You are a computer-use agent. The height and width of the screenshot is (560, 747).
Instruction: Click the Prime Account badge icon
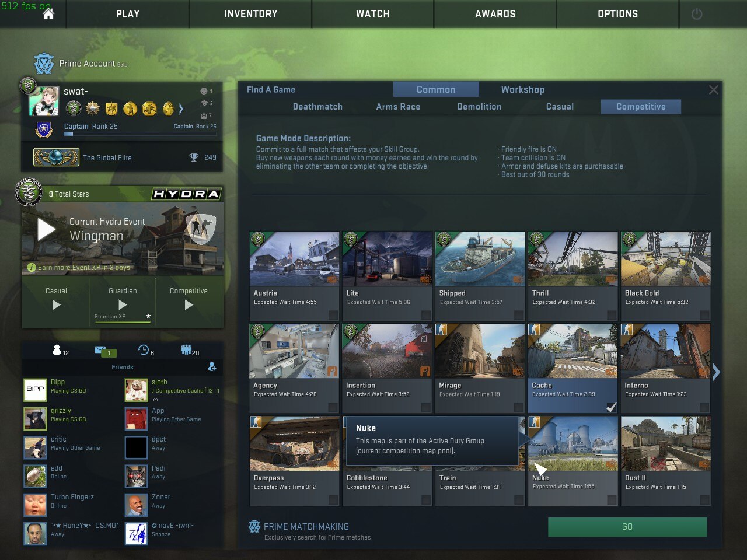tap(44, 64)
